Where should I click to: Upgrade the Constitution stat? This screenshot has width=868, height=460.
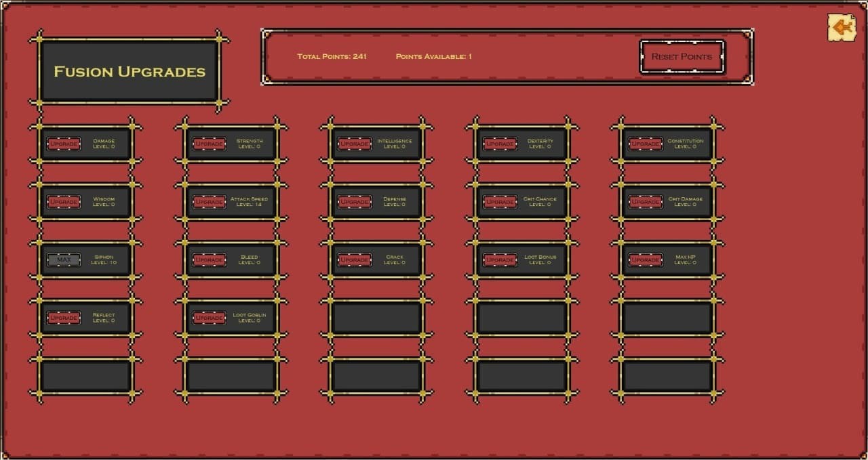click(645, 144)
